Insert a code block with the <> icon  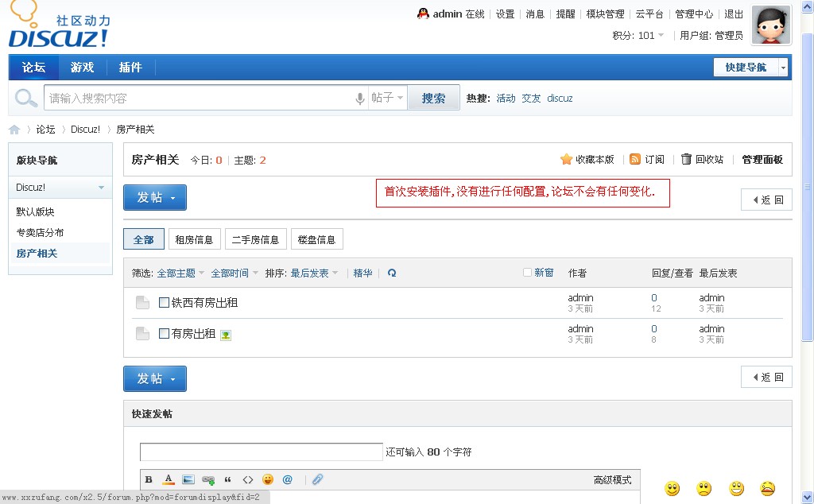click(x=248, y=479)
